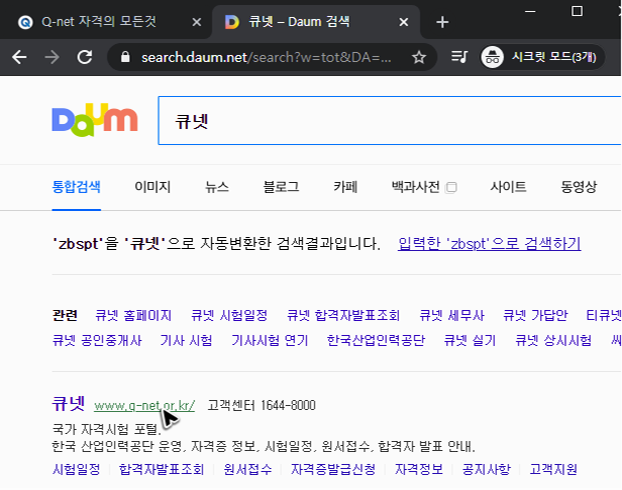Image resolution: width=622 pixels, height=490 pixels.
Task: Open the 이미지 search tab
Action: tap(153, 186)
